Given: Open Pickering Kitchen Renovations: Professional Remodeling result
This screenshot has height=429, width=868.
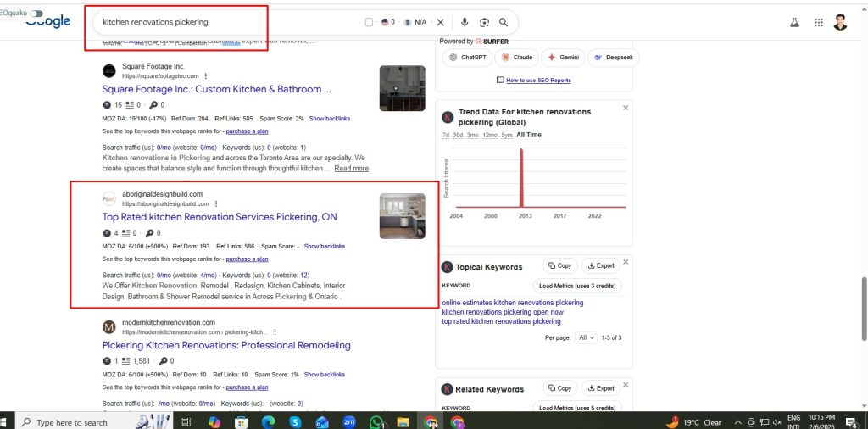Looking at the screenshot, I should pyautogui.click(x=226, y=345).
